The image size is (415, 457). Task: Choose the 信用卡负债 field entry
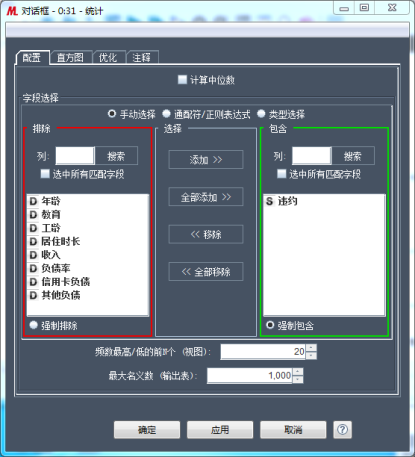tap(87, 282)
